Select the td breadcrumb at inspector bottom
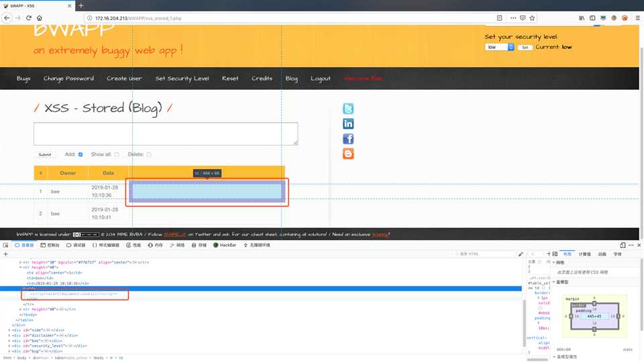644x362 pixels. 121,358
